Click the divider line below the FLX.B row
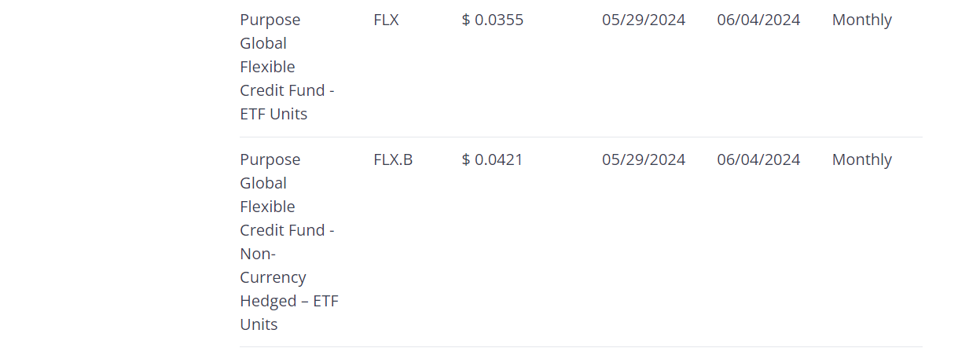 [580, 346]
